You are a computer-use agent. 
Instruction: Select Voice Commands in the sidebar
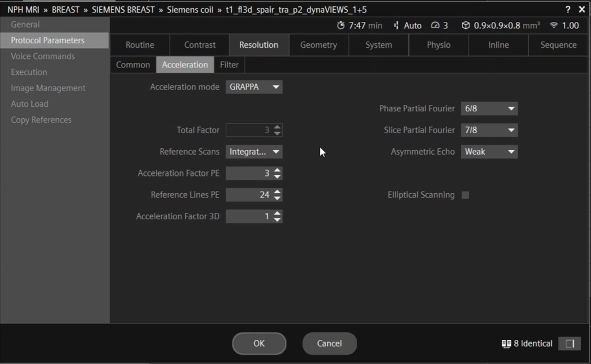click(x=43, y=56)
